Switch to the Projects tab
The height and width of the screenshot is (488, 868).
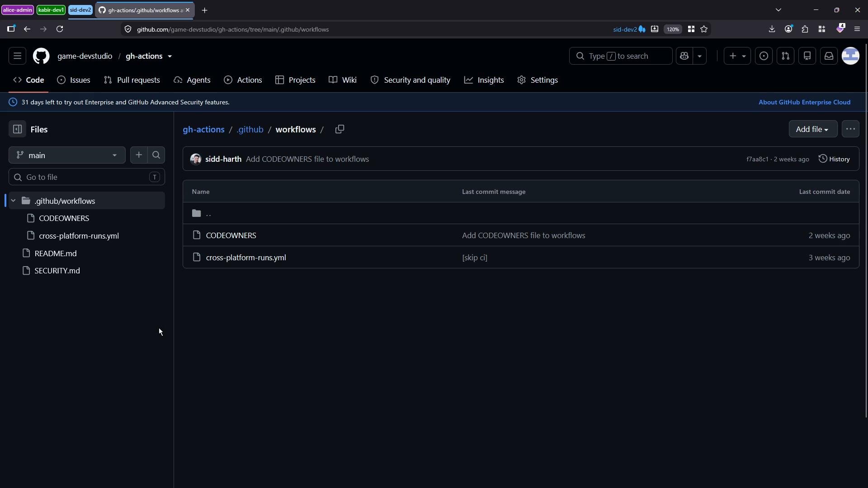pos(295,80)
